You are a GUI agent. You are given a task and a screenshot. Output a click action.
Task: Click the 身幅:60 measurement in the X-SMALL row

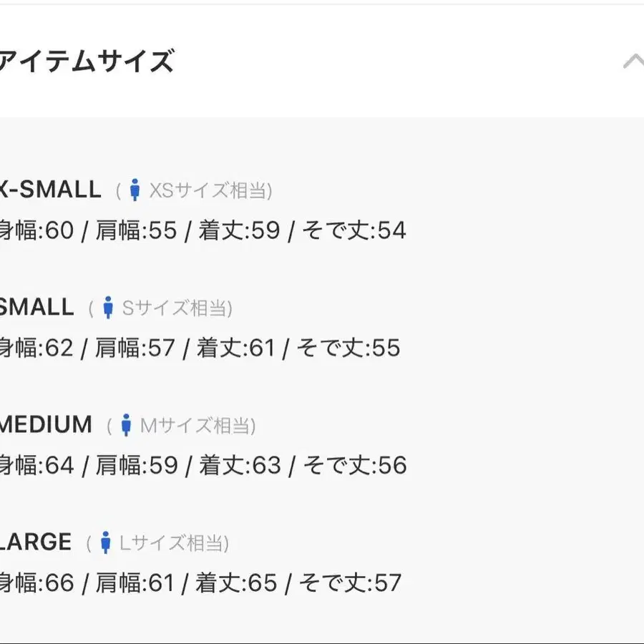pos(36,230)
